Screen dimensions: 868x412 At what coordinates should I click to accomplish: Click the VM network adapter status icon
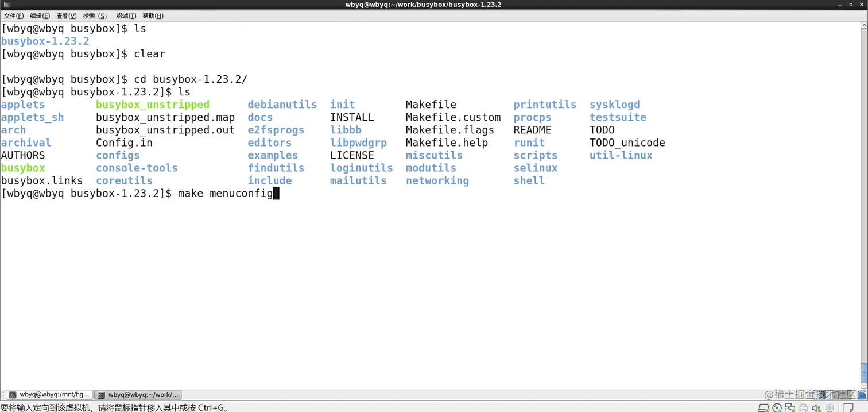790,407
